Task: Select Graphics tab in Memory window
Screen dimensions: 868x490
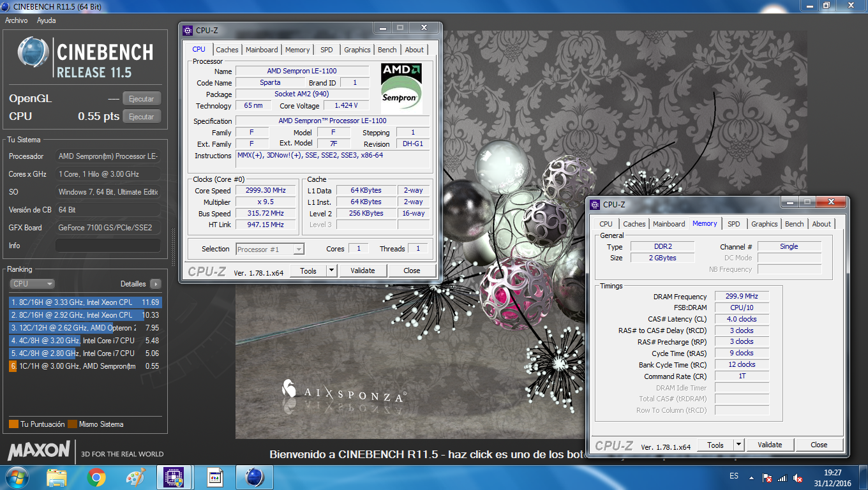Action: pyautogui.click(x=764, y=224)
